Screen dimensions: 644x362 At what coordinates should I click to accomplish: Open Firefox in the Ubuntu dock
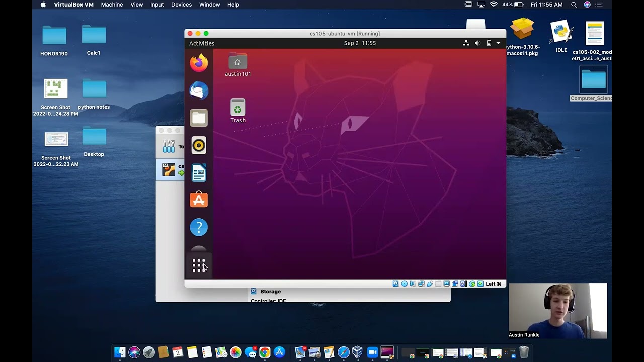tap(199, 63)
